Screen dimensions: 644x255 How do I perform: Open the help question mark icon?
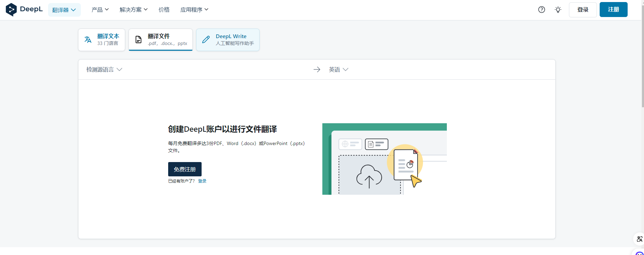[x=542, y=10]
